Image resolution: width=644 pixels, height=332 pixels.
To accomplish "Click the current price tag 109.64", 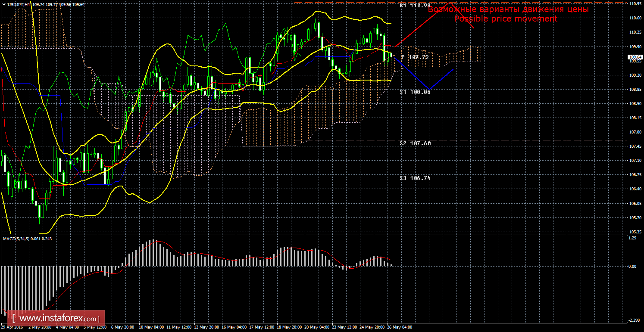I will point(635,57).
